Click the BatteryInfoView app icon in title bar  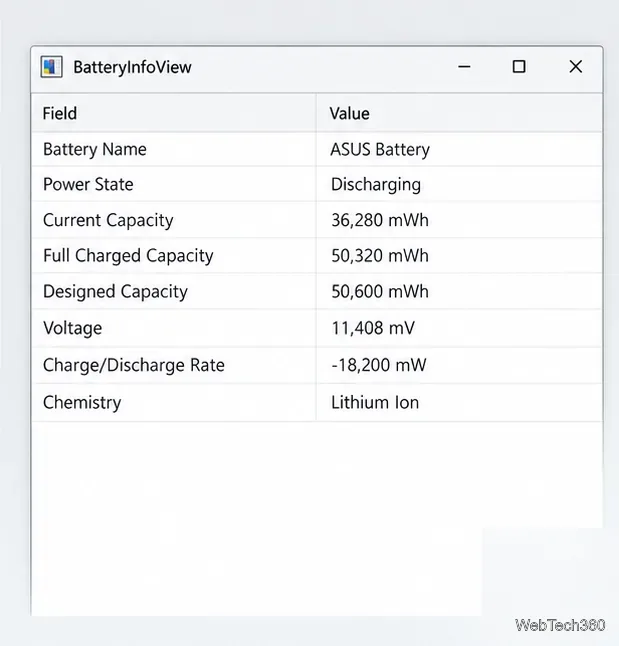[x=52, y=67]
